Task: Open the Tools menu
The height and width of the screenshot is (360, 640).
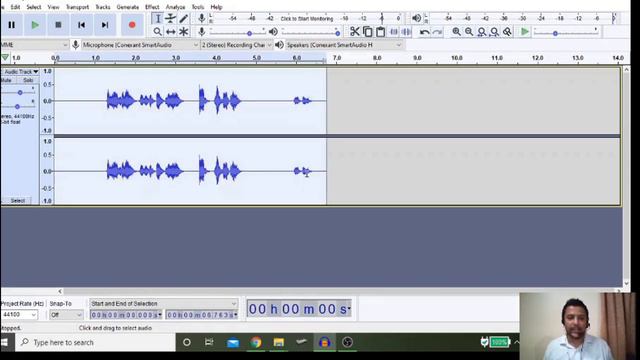Action: (x=198, y=7)
